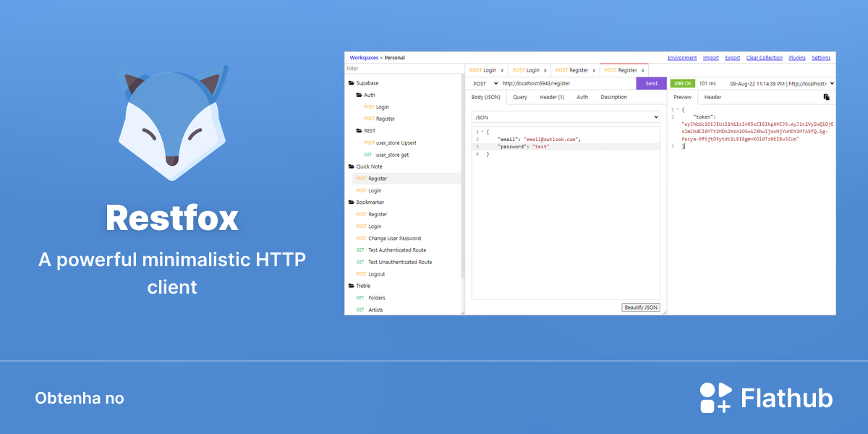Click the Restfox title text

(172, 218)
